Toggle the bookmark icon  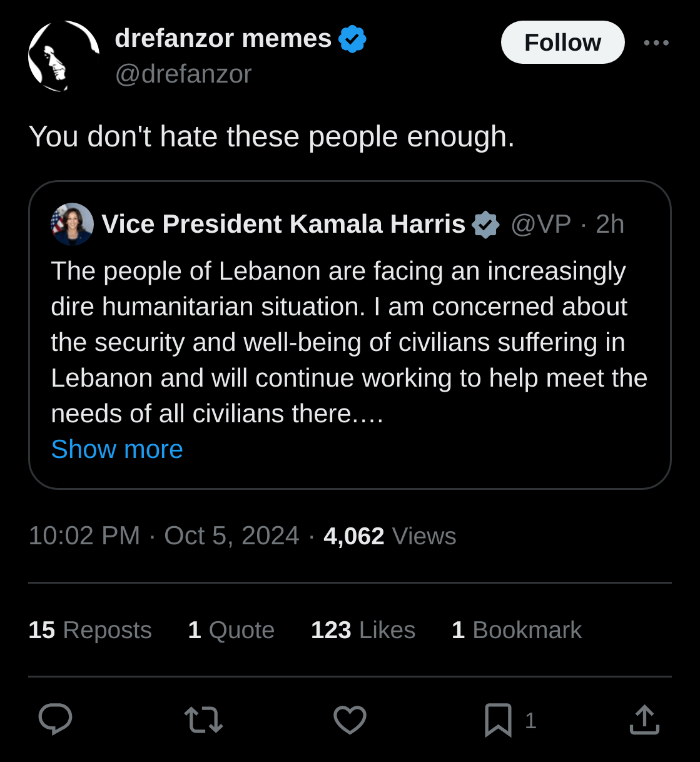[498, 720]
